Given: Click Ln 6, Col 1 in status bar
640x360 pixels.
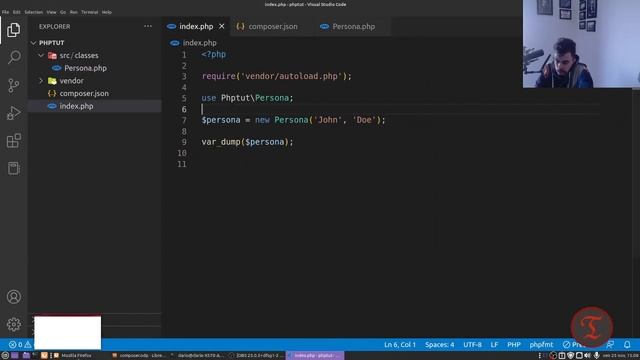Looking at the screenshot, I should [x=400, y=345].
